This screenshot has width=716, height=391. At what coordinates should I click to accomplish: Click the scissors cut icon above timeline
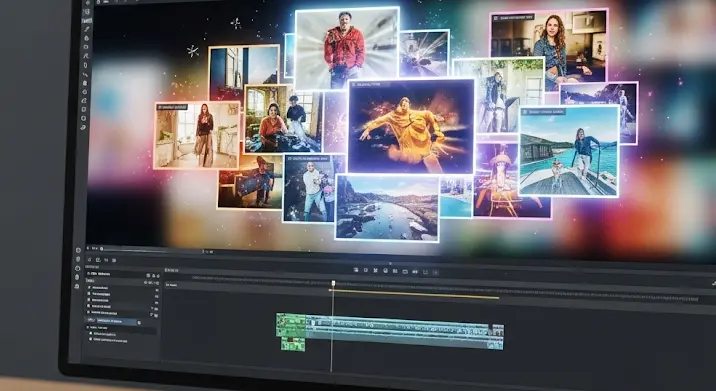(375, 270)
